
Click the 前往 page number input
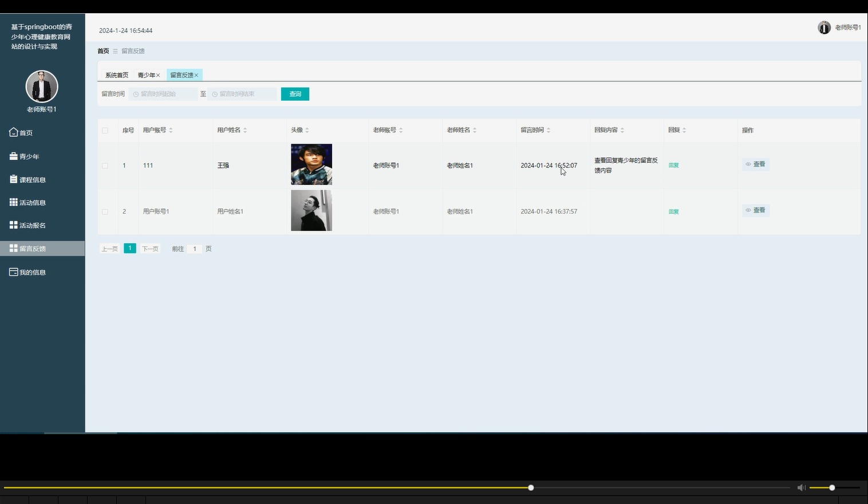195,249
